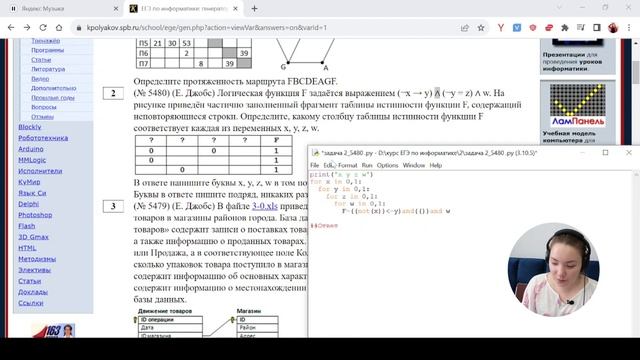Click the page vertical scrollbar thumb
This screenshot has height=360, width=640.
coord(636,73)
